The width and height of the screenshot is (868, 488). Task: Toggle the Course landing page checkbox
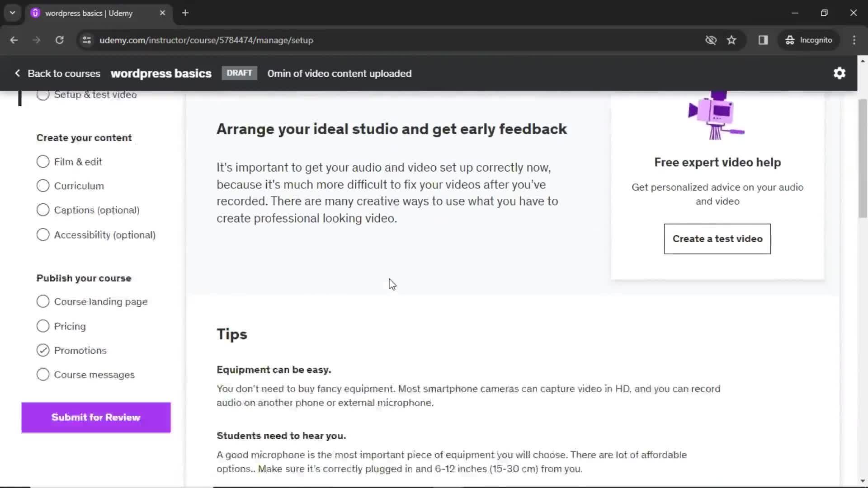pos(42,301)
